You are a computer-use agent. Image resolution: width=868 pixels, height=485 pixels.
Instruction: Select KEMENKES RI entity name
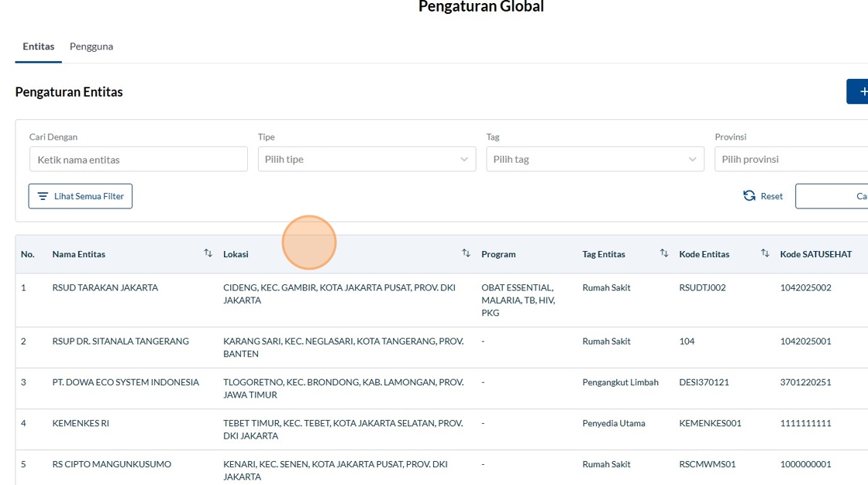[81, 423]
